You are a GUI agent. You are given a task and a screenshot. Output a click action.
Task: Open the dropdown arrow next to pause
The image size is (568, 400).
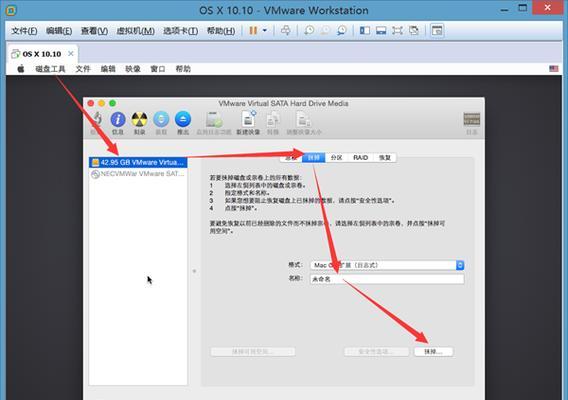tap(265, 31)
